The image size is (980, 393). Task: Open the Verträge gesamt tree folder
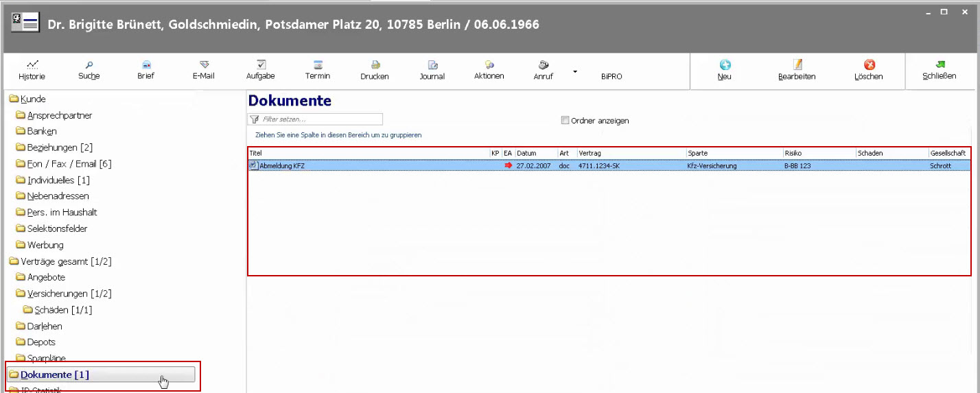pos(65,261)
